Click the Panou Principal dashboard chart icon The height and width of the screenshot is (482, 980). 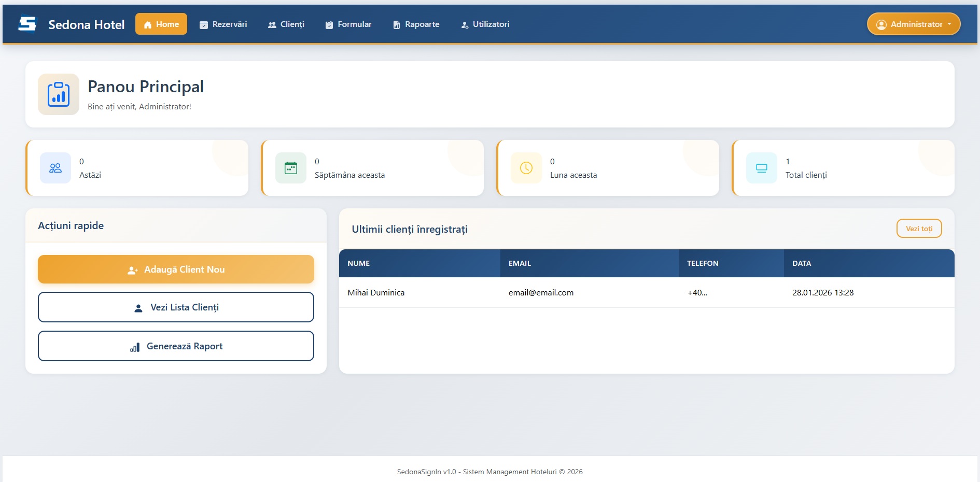tap(59, 94)
